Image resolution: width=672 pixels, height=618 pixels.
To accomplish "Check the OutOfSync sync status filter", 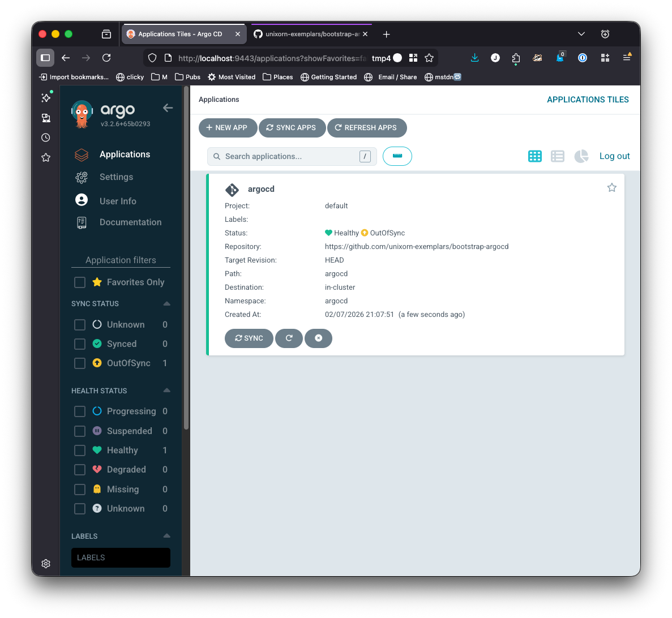I will click(x=79, y=363).
